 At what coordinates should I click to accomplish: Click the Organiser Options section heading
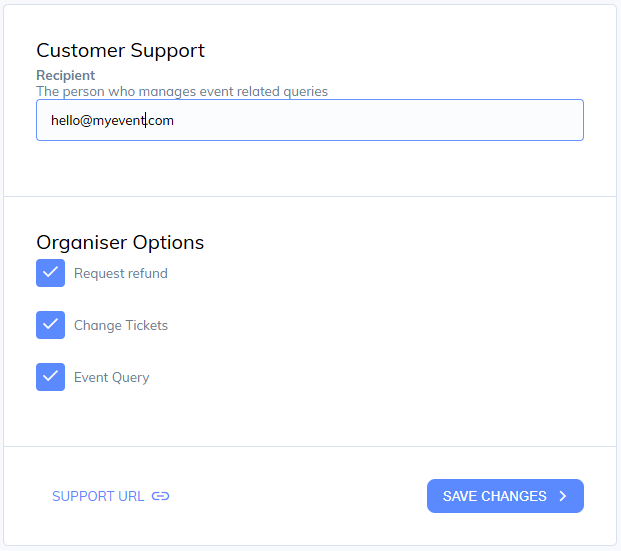click(120, 242)
